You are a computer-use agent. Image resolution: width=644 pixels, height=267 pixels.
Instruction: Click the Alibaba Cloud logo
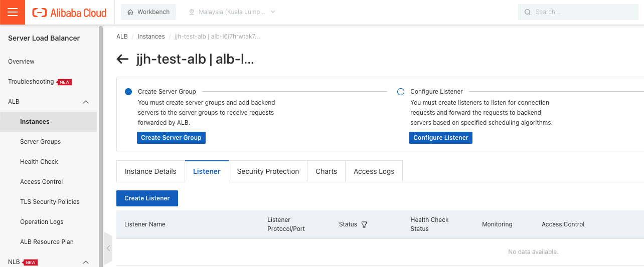click(x=69, y=13)
